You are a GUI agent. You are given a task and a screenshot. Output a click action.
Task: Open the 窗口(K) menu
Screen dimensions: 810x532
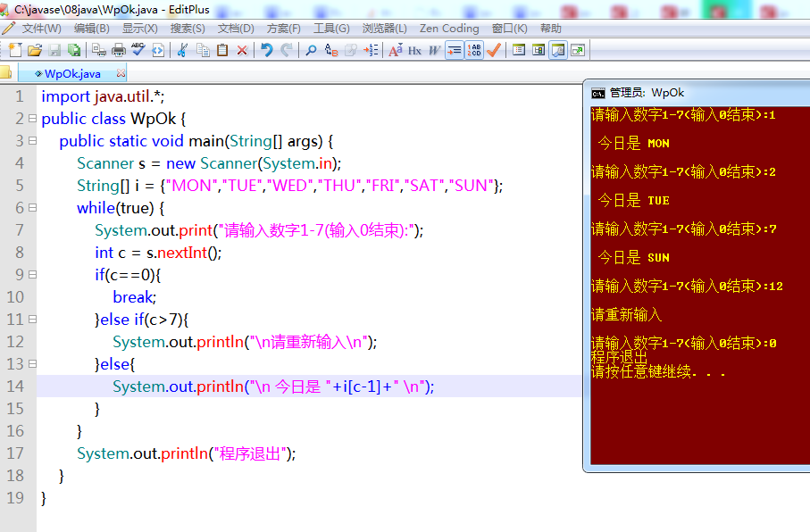509,29
